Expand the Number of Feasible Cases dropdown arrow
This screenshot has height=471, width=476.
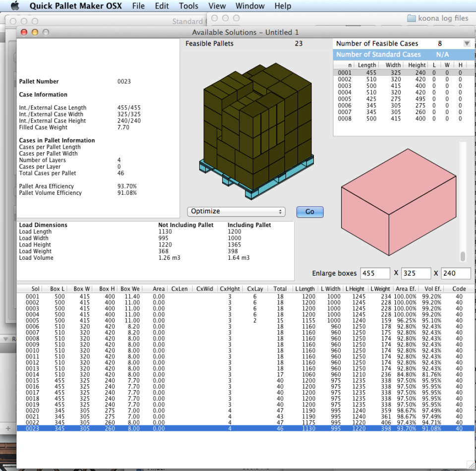click(x=466, y=44)
